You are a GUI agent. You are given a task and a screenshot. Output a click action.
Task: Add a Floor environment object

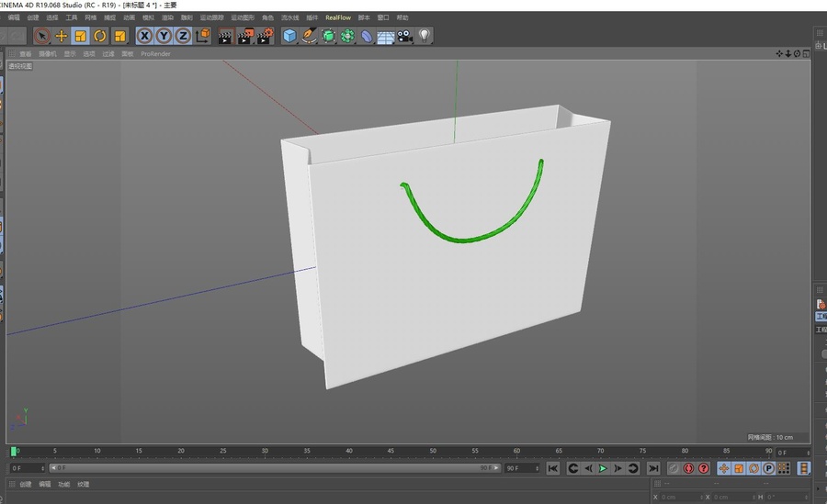pyautogui.click(x=386, y=37)
